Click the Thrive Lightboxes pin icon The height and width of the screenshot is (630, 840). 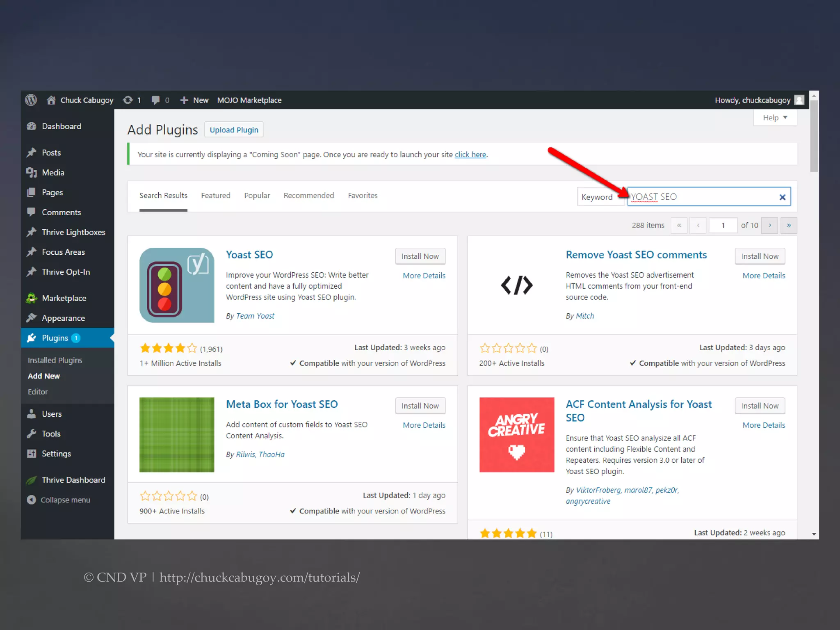point(32,232)
